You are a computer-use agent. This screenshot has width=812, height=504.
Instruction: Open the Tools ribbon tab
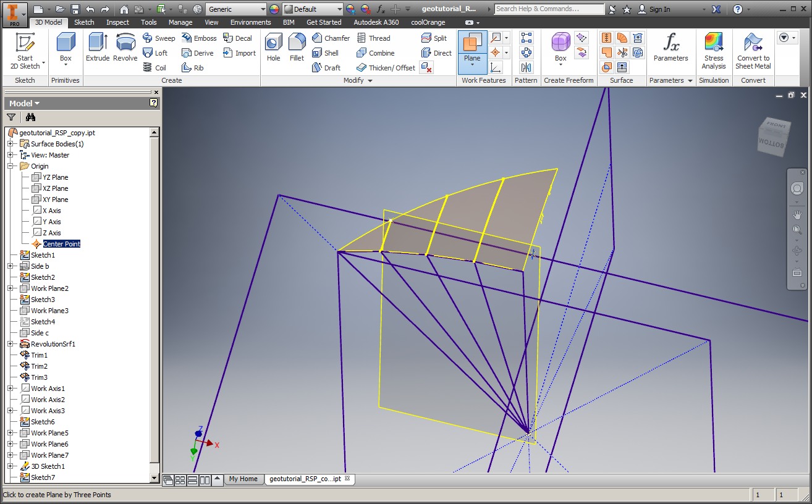pos(149,22)
